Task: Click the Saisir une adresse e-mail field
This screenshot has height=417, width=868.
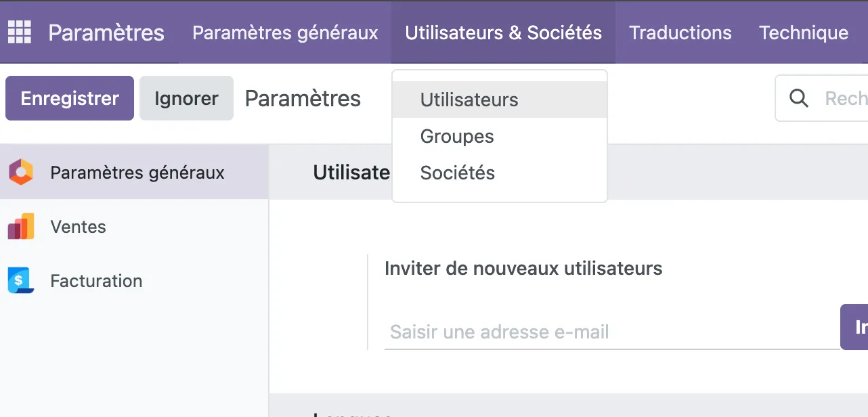Action: click(612, 332)
